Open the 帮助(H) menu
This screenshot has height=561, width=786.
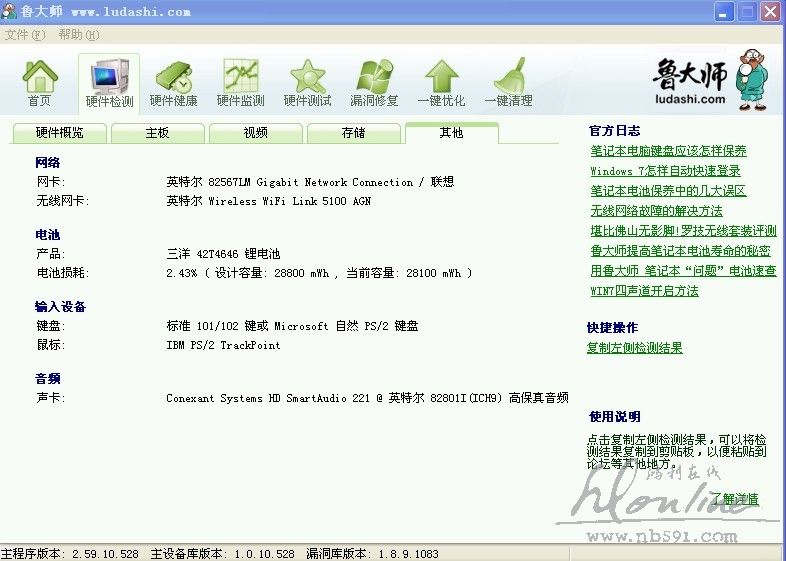click(x=79, y=35)
